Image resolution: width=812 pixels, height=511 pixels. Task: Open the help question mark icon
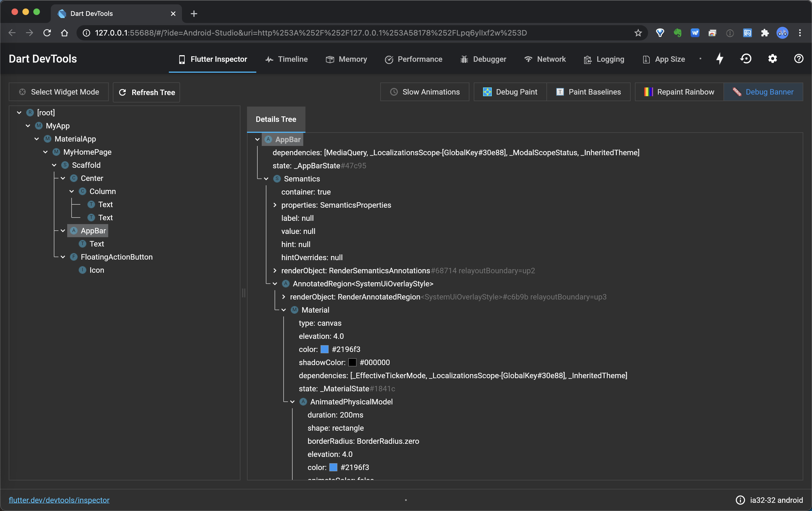(x=799, y=59)
